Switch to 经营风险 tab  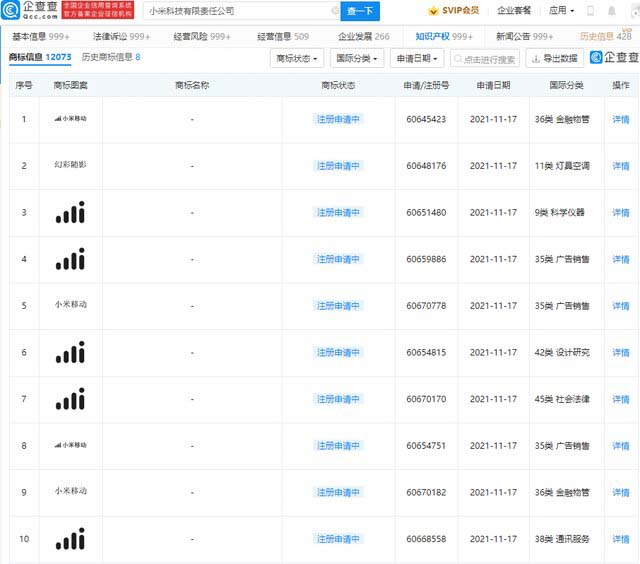pyautogui.click(x=202, y=37)
